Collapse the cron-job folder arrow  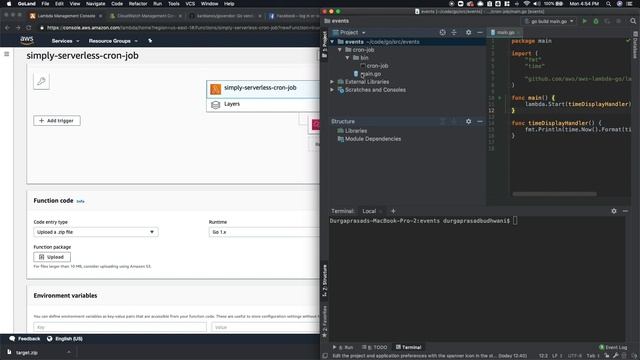click(340, 50)
